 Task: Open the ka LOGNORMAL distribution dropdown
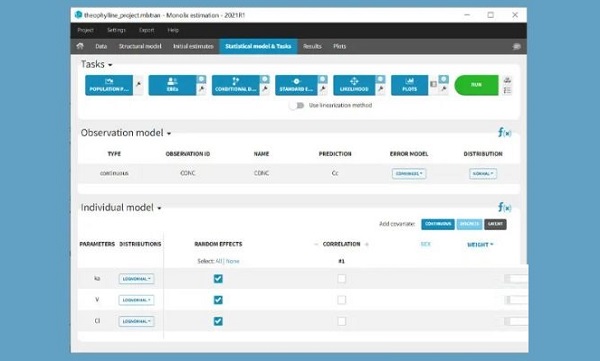137,279
